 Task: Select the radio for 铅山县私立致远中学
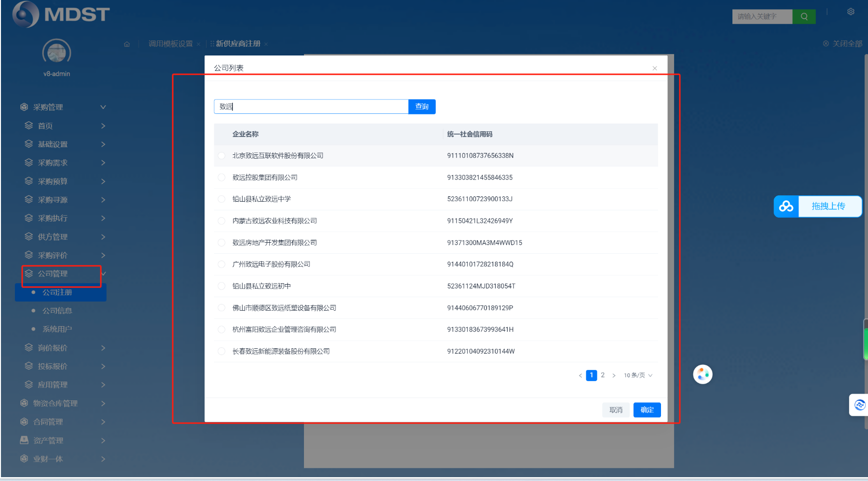pyautogui.click(x=221, y=199)
